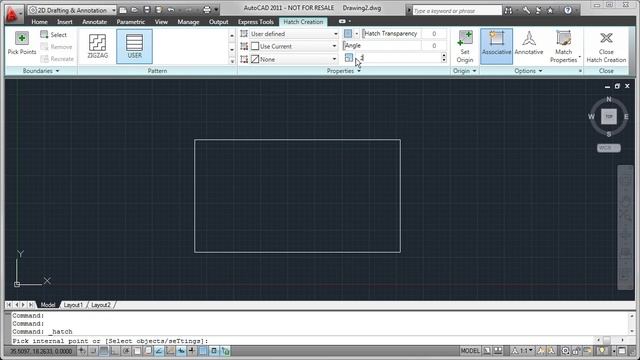The image size is (640, 360).
Task: Open the workspace dropdown 2D Drafting & Annotation
Action: (x=72, y=10)
